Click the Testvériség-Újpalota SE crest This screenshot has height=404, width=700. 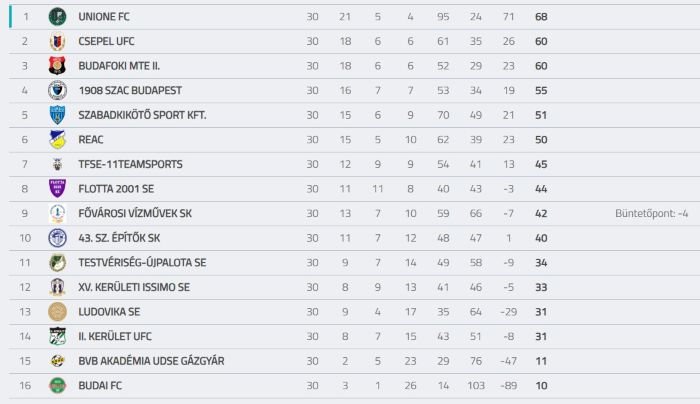point(57,262)
